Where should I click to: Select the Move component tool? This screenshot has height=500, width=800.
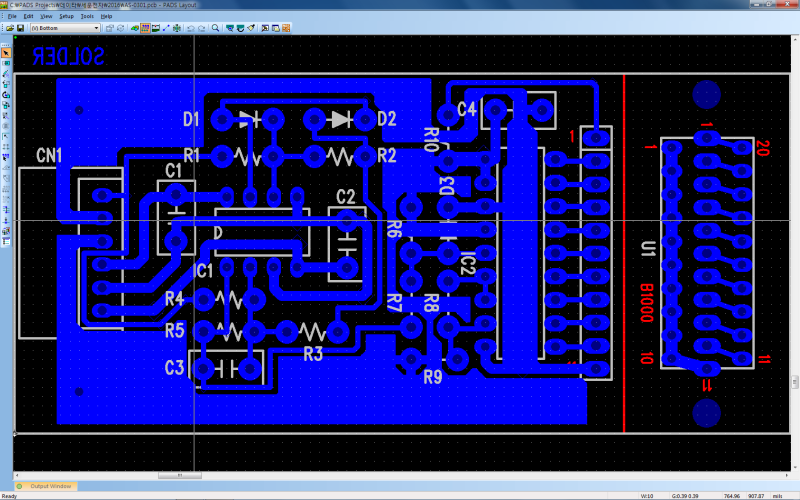(6, 63)
